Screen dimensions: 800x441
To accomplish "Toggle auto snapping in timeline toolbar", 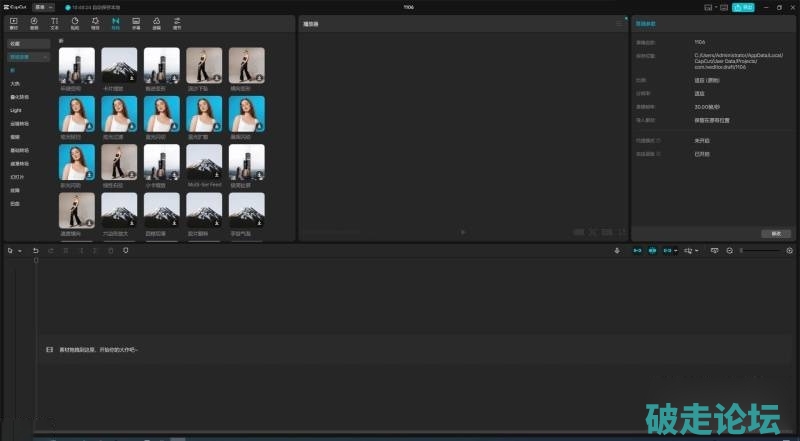I will tap(653, 250).
